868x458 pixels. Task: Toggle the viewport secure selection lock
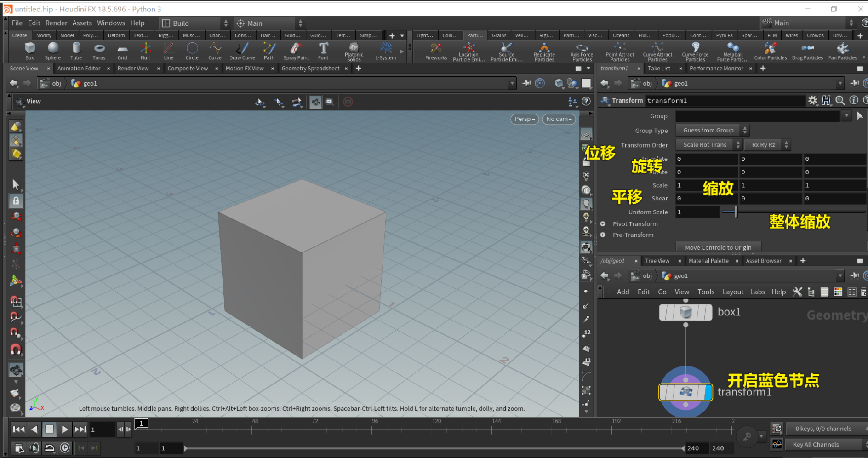click(16, 200)
